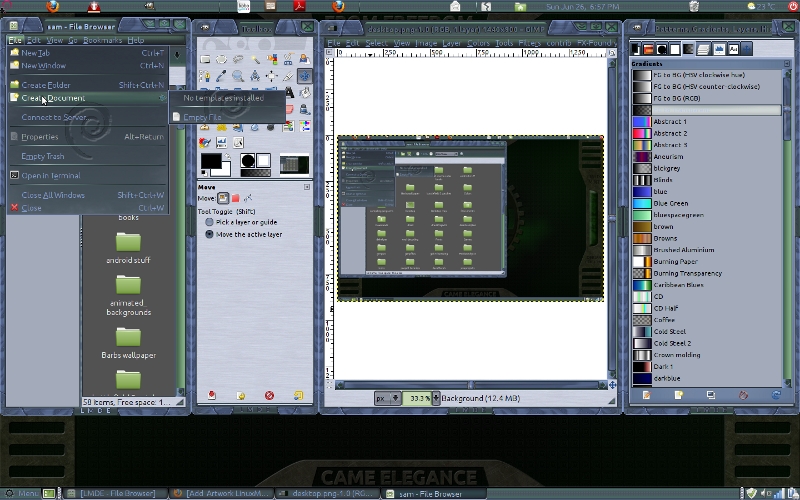Screen dimensions: 800x500
Task: Toggle Move: layer mode button
Action: tap(223, 198)
